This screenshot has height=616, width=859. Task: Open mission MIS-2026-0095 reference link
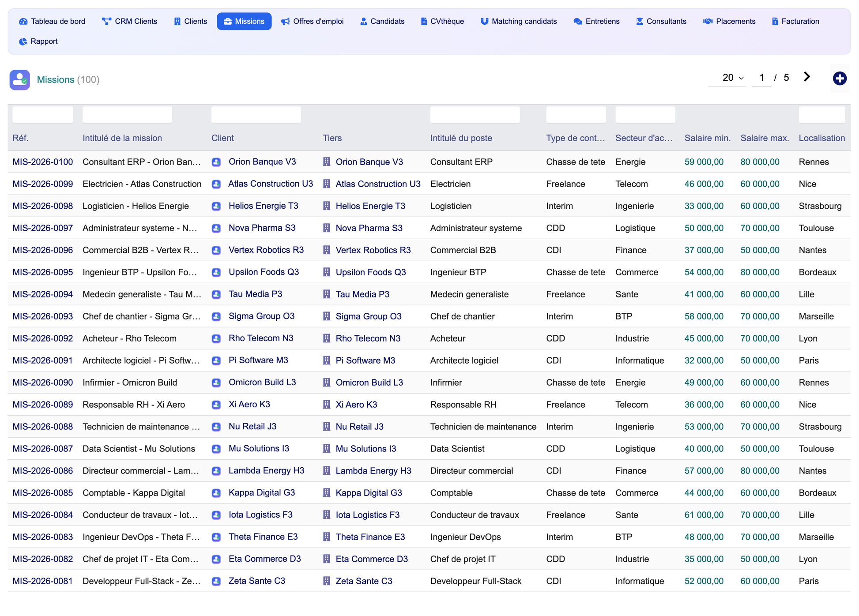pos(43,272)
